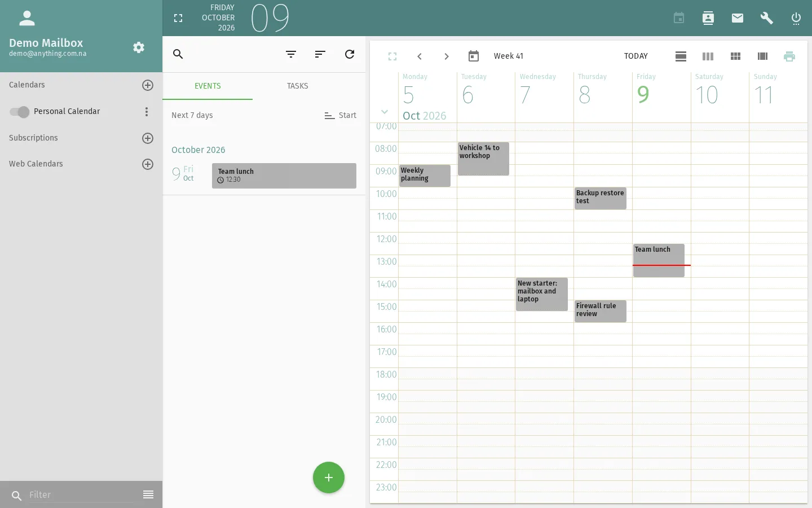
Task: Go to previous week arrow
Action: tap(420, 56)
